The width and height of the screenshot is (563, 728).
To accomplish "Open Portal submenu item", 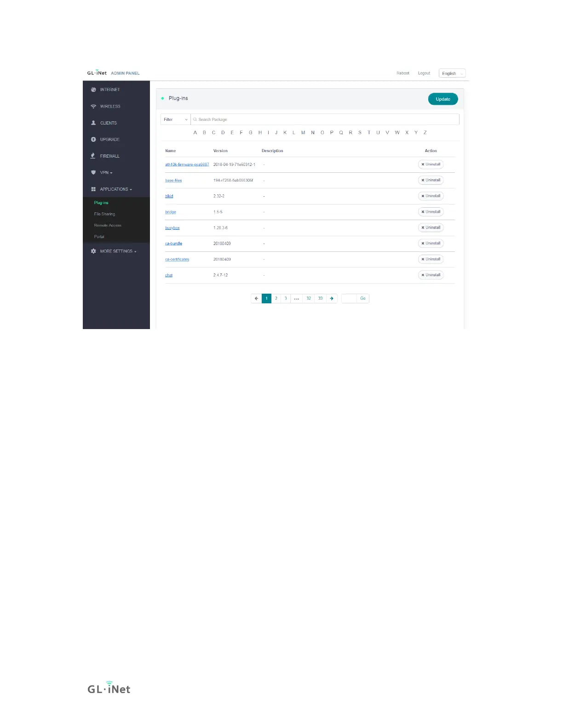I will [x=99, y=237].
